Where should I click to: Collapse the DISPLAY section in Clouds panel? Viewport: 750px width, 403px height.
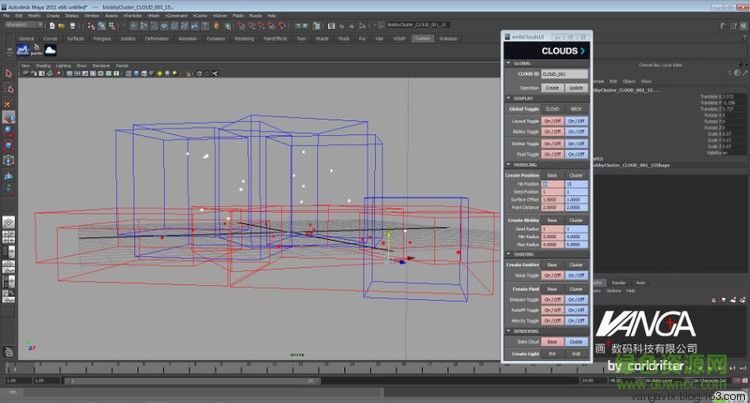[x=508, y=98]
